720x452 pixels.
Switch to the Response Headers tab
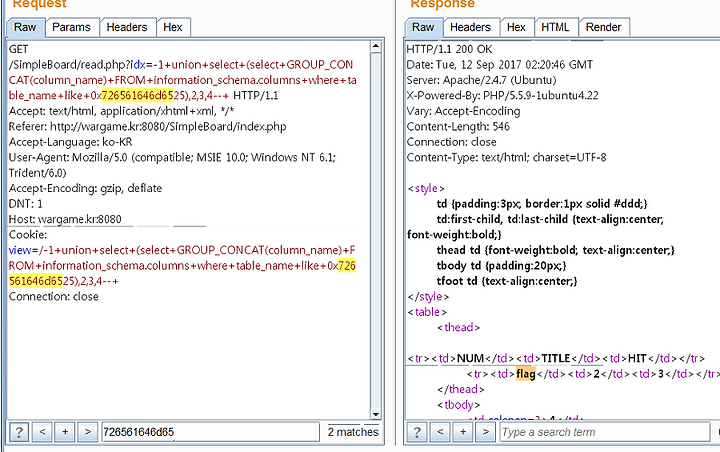(x=471, y=28)
